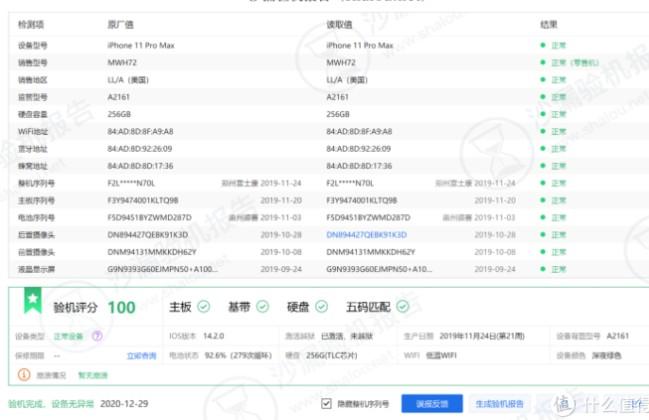This screenshot has height=420, width=649.
Task: Select production date 2019年11月24日(第21周)
Action: point(482,336)
